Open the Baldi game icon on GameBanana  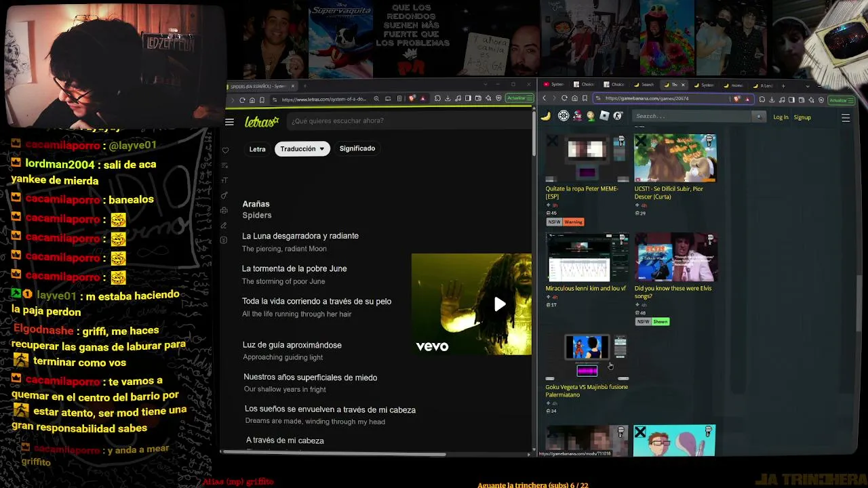pyautogui.click(x=591, y=116)
